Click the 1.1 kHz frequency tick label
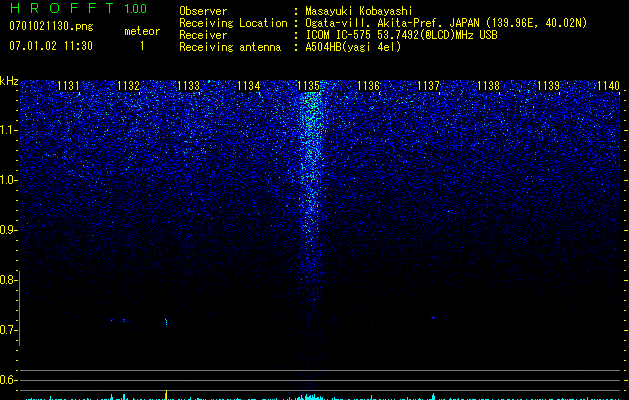 [8, 130]
